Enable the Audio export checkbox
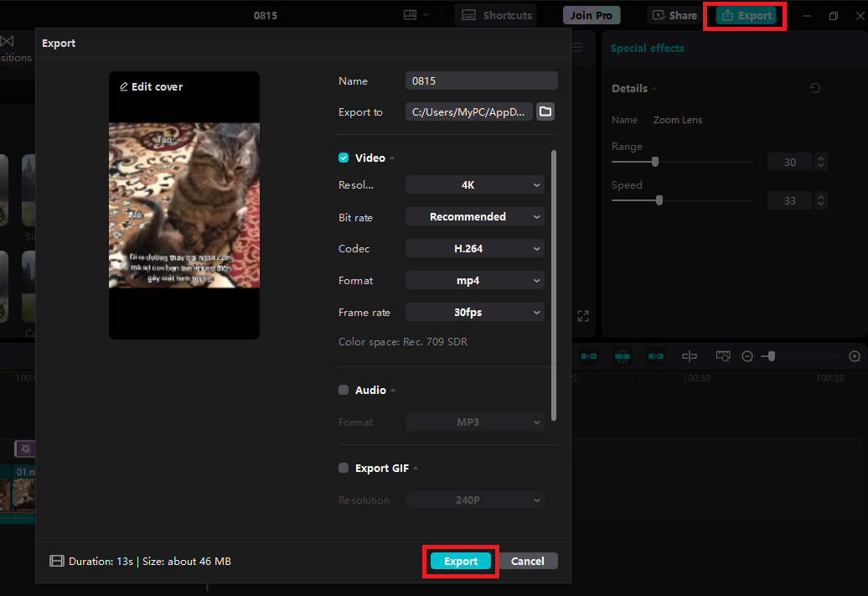 point(344,390)
